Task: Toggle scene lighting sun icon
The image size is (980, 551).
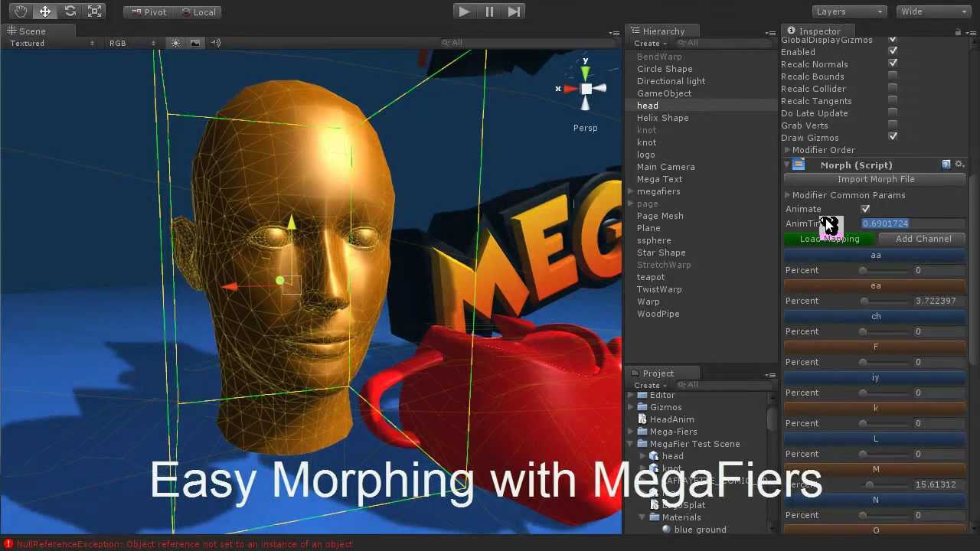Action: (x=175, y=44)
